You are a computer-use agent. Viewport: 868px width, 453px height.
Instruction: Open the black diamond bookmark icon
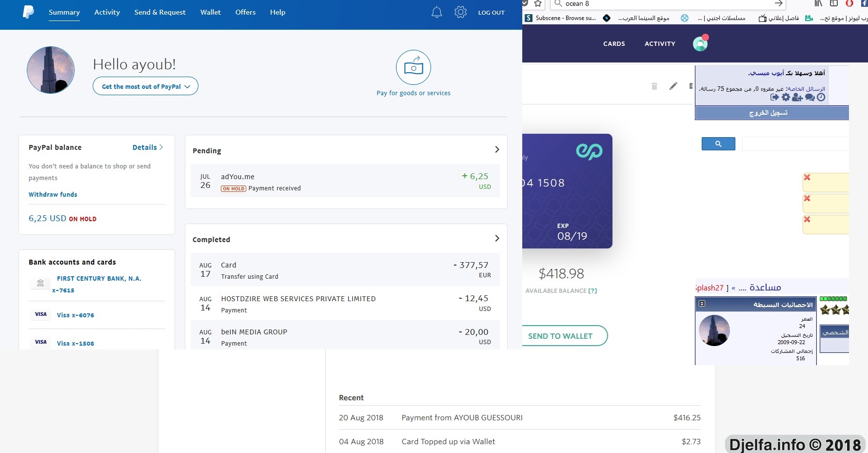tap(607, 18)
